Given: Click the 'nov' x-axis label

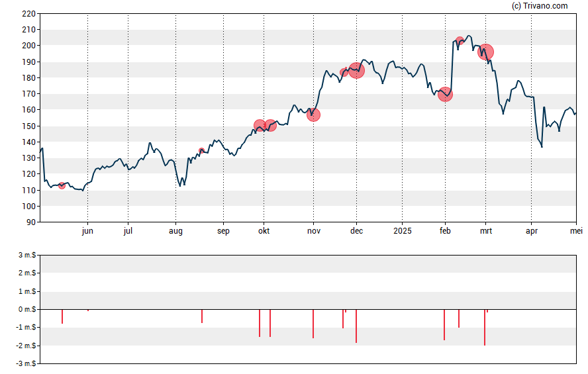Looking at the screenshot, I should tap(314, 231).
